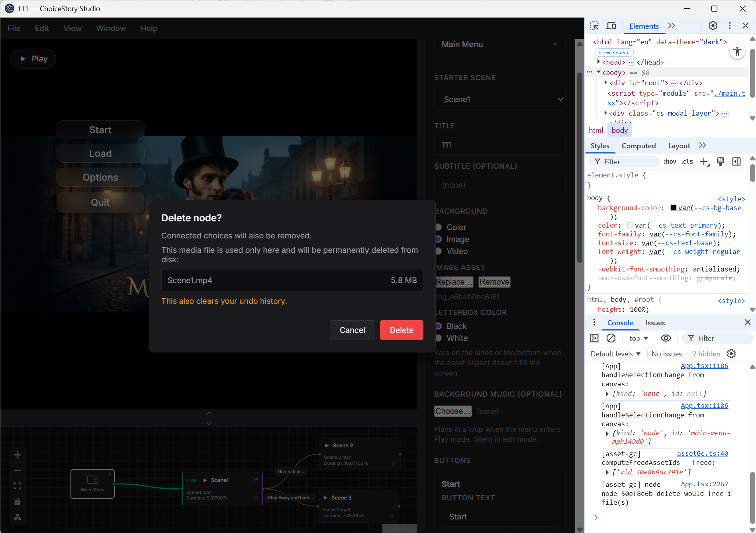Show the console sidebar icon
The image size is (756, 533).
click(594, 338)
